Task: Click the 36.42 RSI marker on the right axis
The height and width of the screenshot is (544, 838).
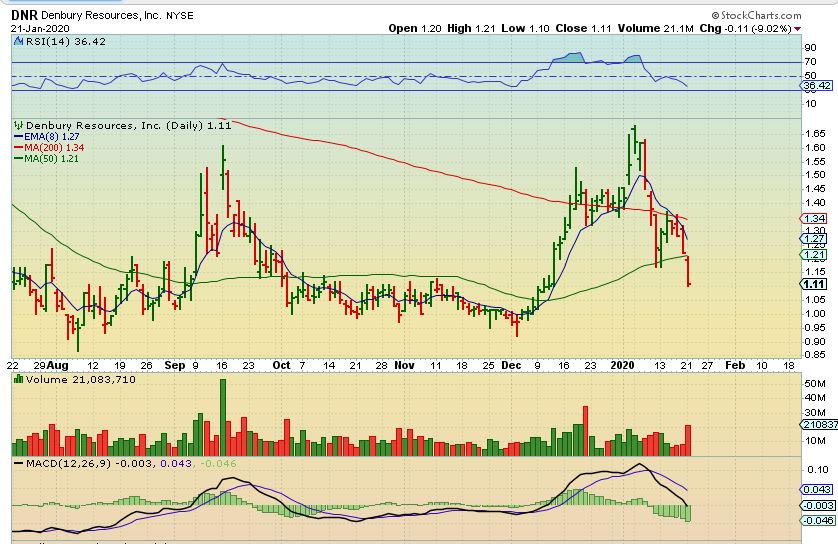Action: 816,86
